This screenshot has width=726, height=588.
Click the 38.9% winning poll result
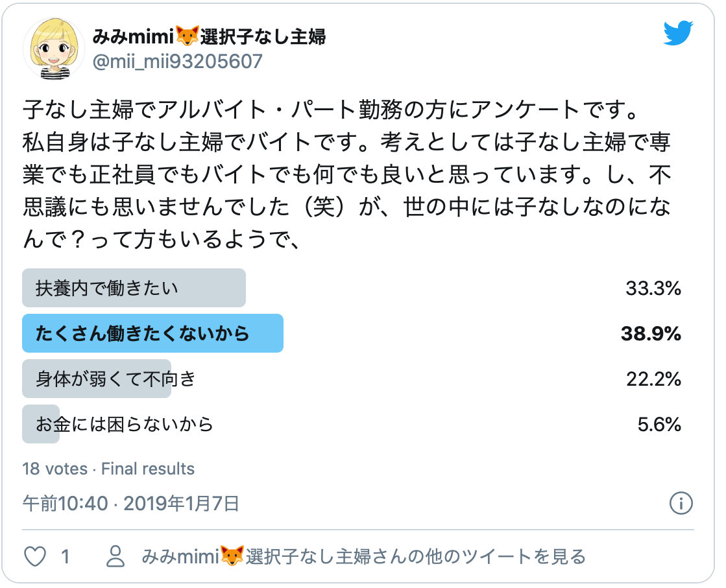tap(651, 334)
